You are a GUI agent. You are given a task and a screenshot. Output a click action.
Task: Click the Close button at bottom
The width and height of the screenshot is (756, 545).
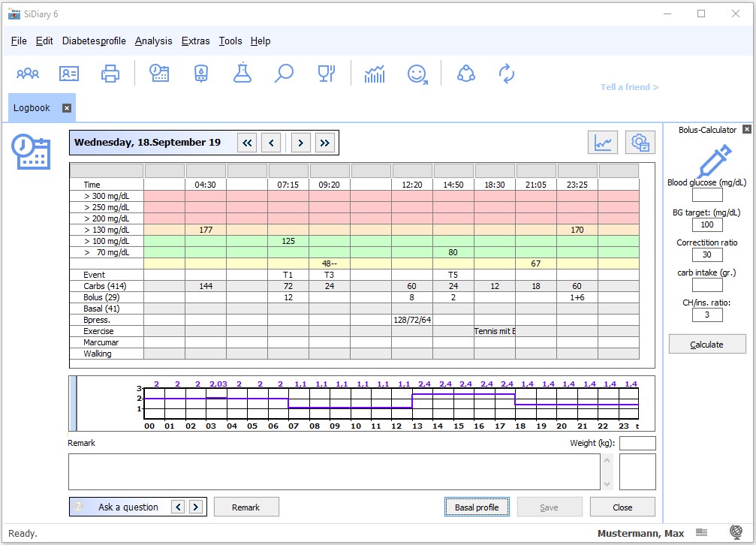point(622,507)
